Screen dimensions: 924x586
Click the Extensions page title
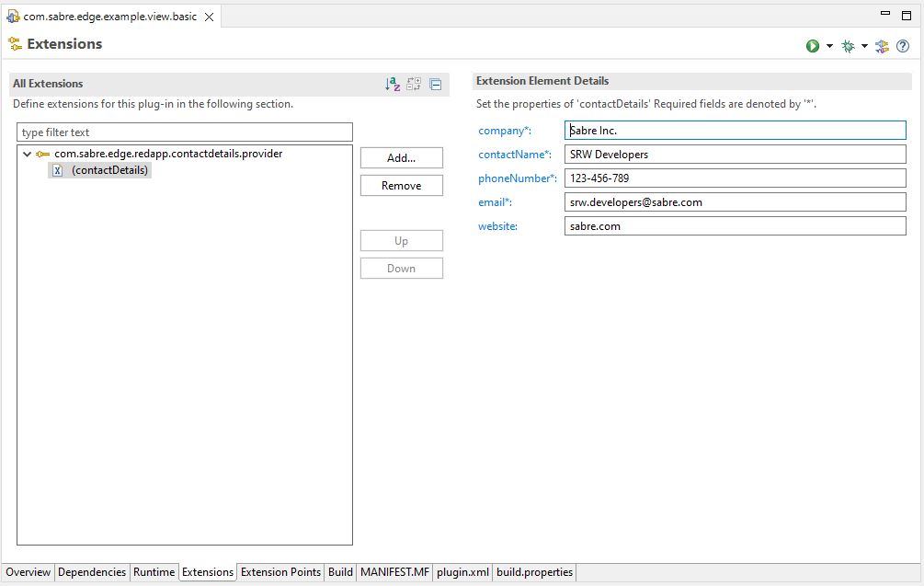click(x=65, y=44)
